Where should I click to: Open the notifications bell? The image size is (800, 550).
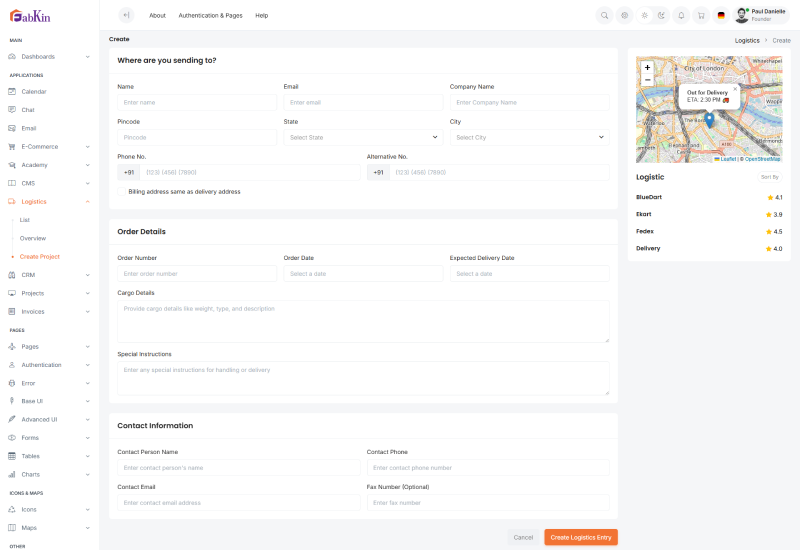[681, 15]
